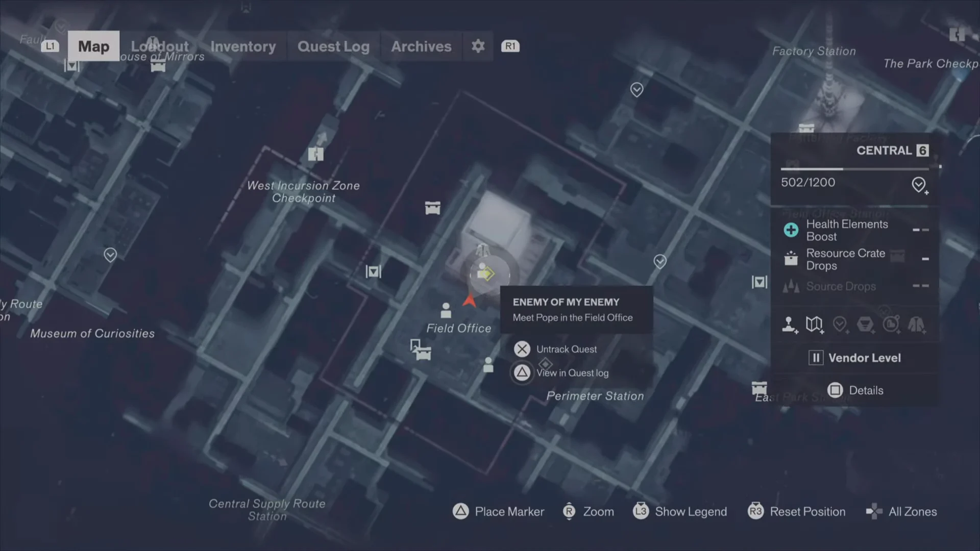Viewport: 980px width, 551px height.
Task: Open zone Details
Action: click(x=855, y=390)
